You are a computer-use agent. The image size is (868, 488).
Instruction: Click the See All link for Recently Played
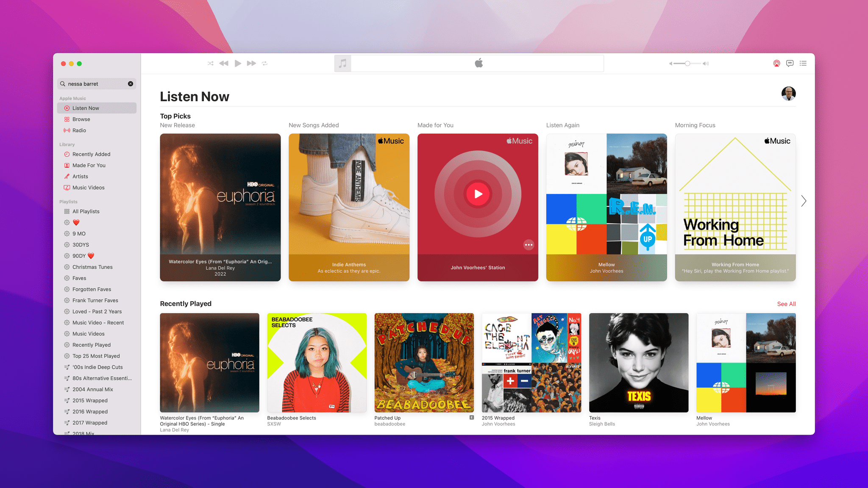click(x=786, y=303)
